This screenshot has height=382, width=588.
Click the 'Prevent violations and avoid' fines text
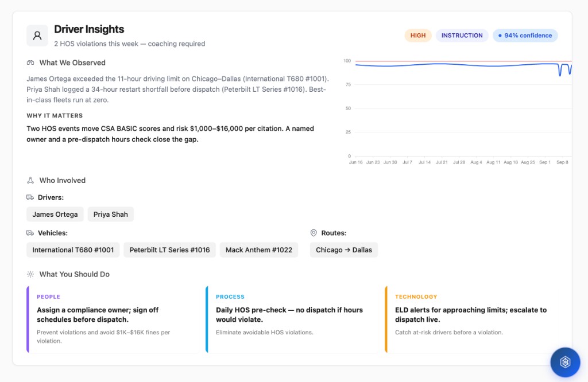point(103,336)
